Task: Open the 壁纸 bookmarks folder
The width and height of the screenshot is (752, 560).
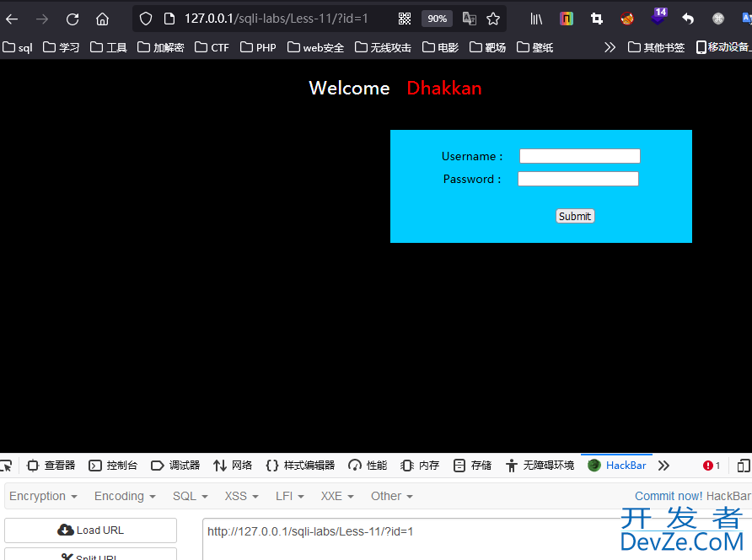Action: (x=534, y=47)
